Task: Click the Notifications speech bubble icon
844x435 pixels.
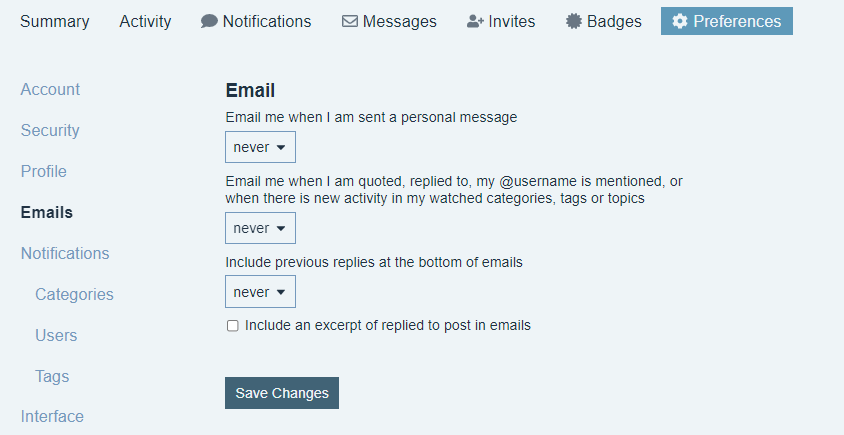Action: (x=209, y=21)
